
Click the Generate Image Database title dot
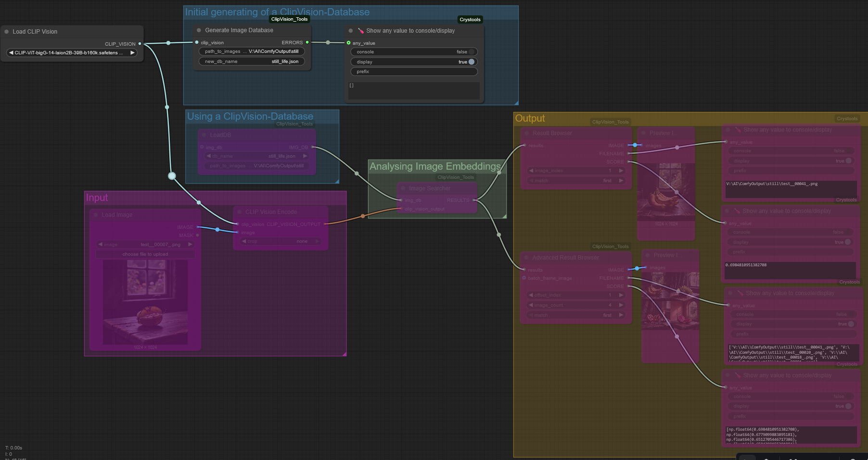click(x=199, y=30)
